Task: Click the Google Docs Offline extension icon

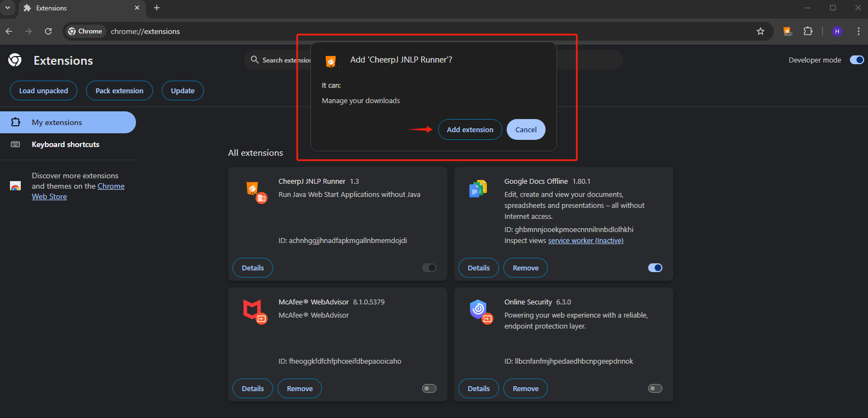Action: (478, 189)
